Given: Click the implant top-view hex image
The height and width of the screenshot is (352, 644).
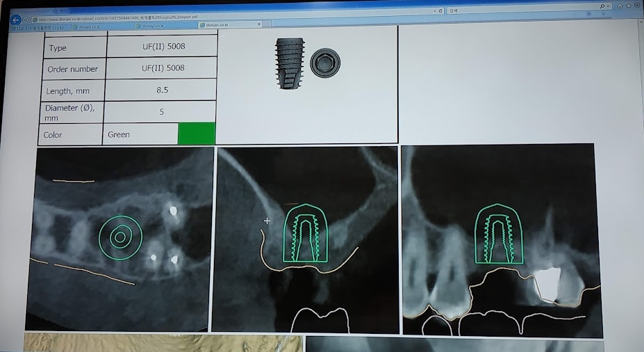Looking at the screenshot, I should [325, 63].
